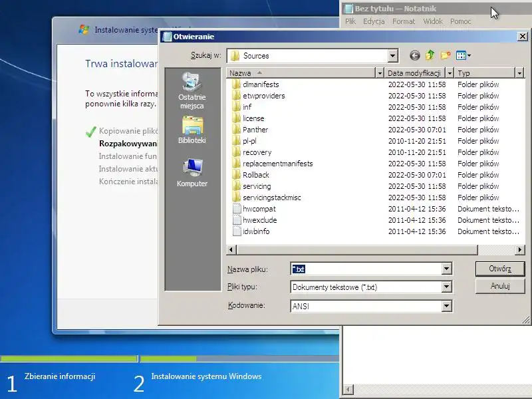Open the Edycja menu in Notatnik
This screenshot has height=399, width=532.
(374, 21)
